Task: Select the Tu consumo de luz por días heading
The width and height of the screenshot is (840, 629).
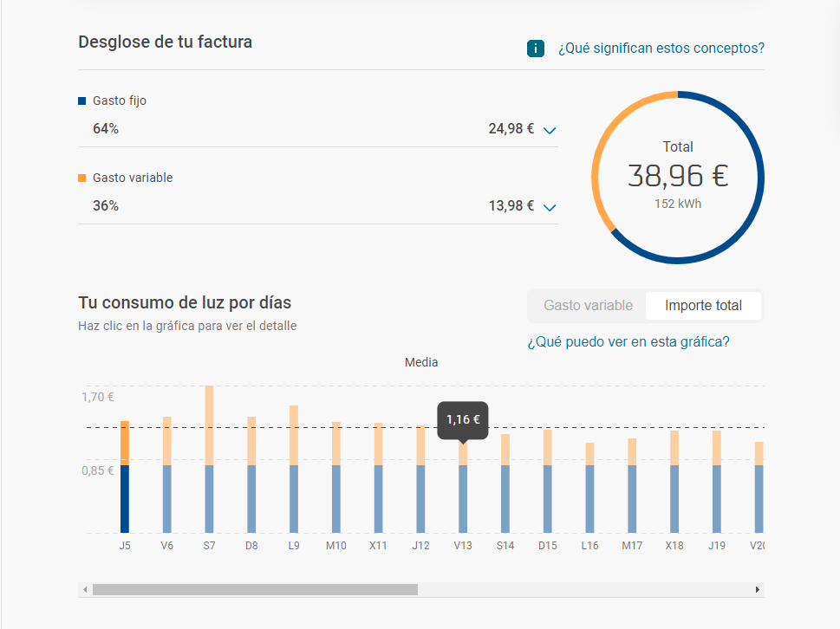Action: coord(185,302)
